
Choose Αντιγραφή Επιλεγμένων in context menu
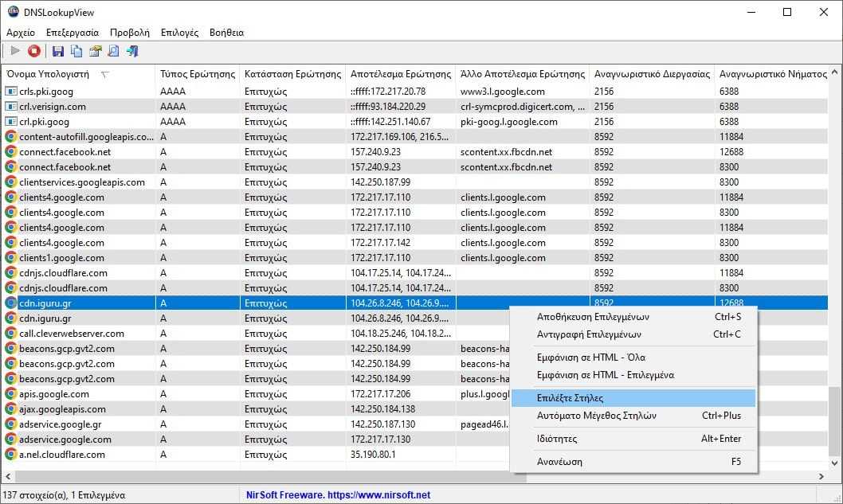(x=633, y=334)
